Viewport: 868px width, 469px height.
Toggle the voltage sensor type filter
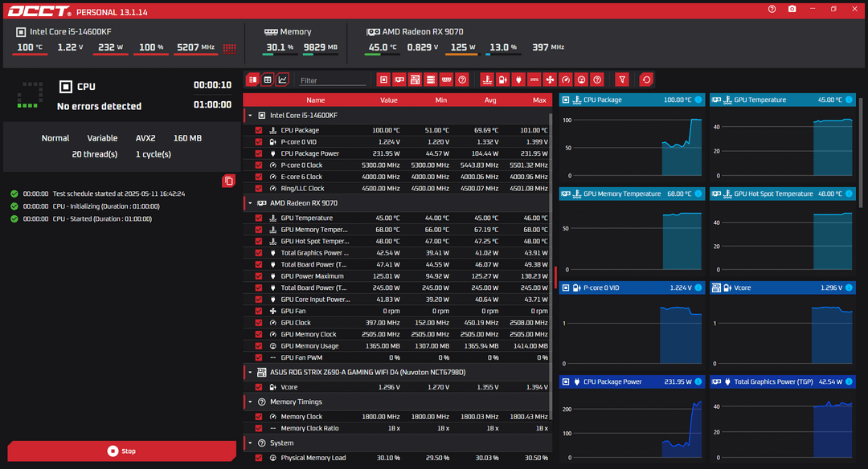click(502, 80)
